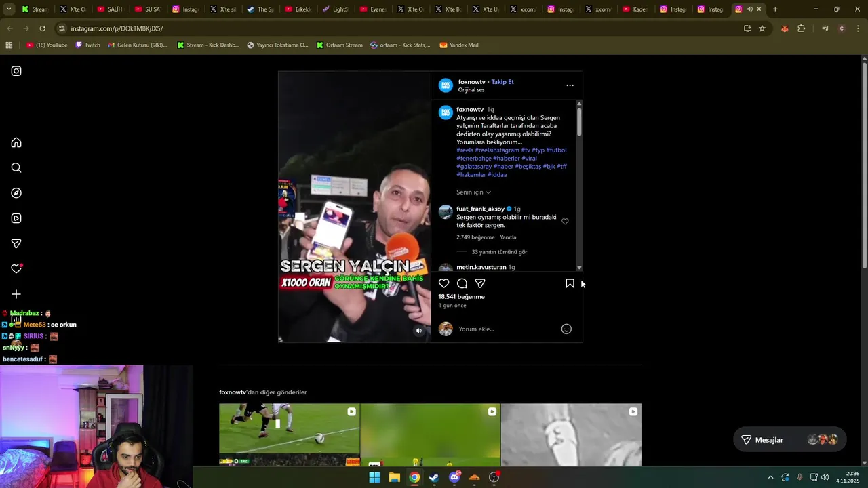
Task: Open fuat_frank_aksoy's profile link
Action: click(x=480, y=209)
